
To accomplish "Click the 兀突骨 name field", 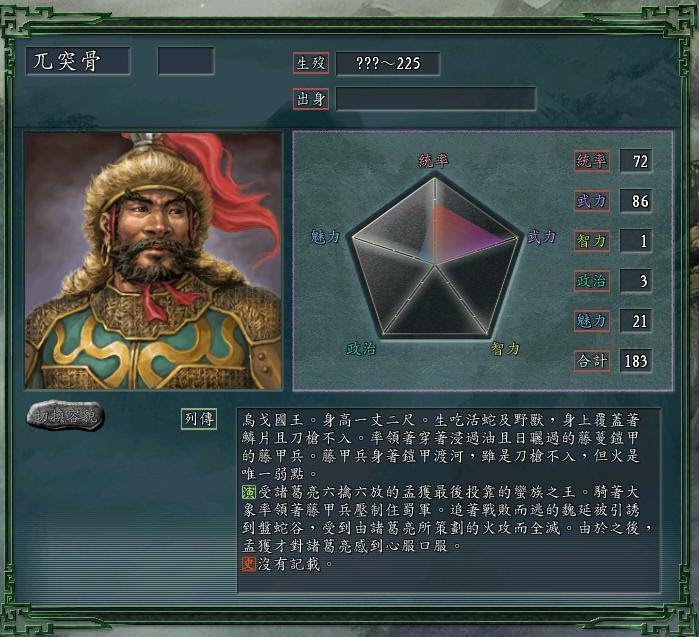I will 78,61.
